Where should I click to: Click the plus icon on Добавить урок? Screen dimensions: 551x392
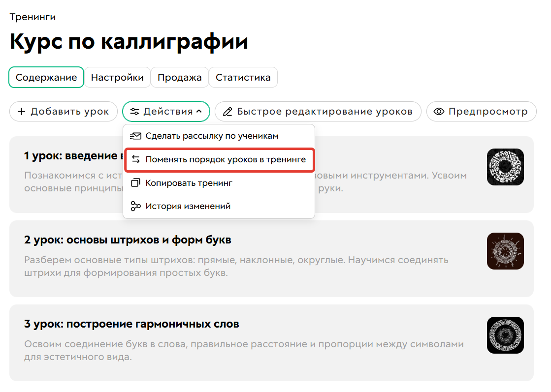pyautogui.click(x=21, y=111)
